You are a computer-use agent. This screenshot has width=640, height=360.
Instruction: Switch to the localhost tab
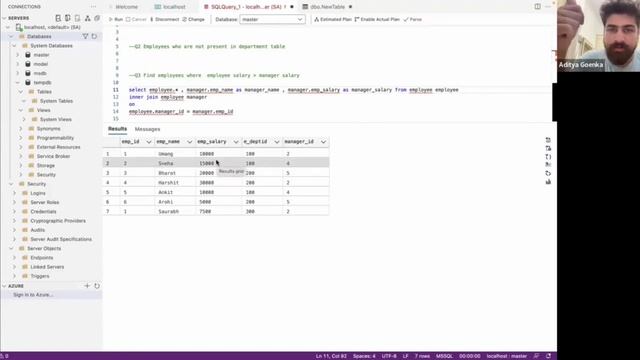tap(170, 7)
